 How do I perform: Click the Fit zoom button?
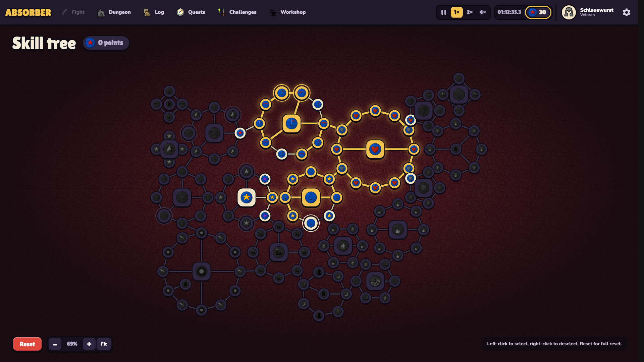tap(104, 344)
